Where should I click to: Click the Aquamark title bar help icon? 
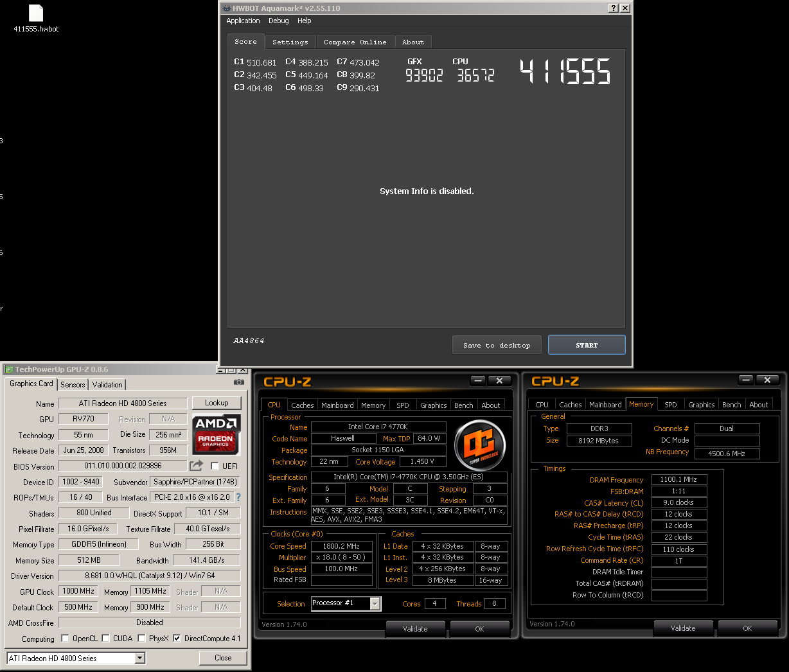[614, 8]
